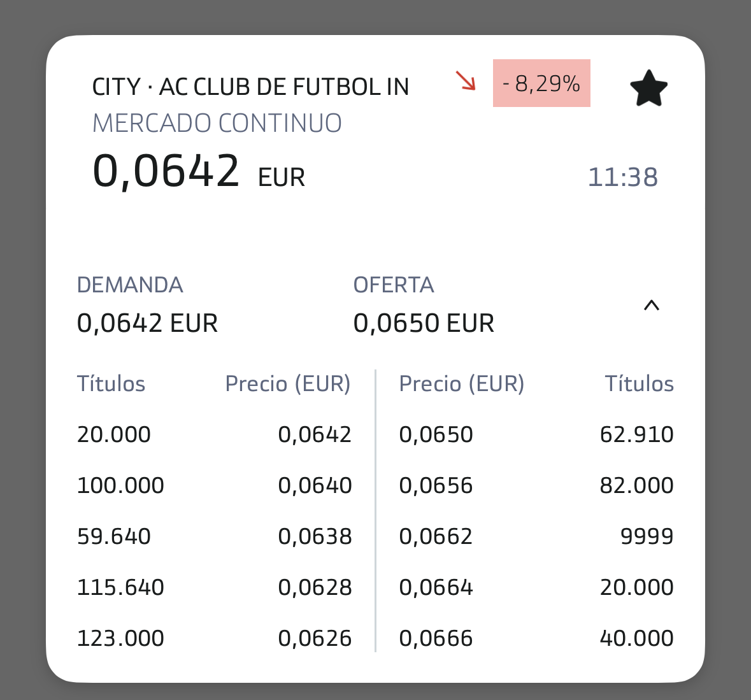Click the CITY ticker title
The image size is (751, 700).
point(250,86)
